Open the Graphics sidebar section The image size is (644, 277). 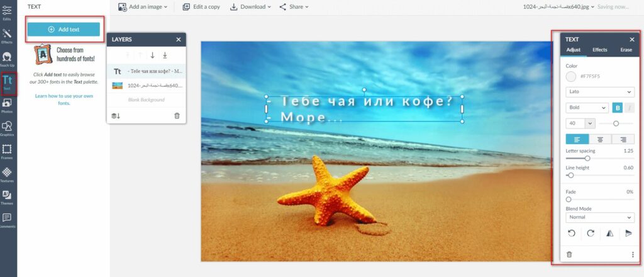coord(7,128)
